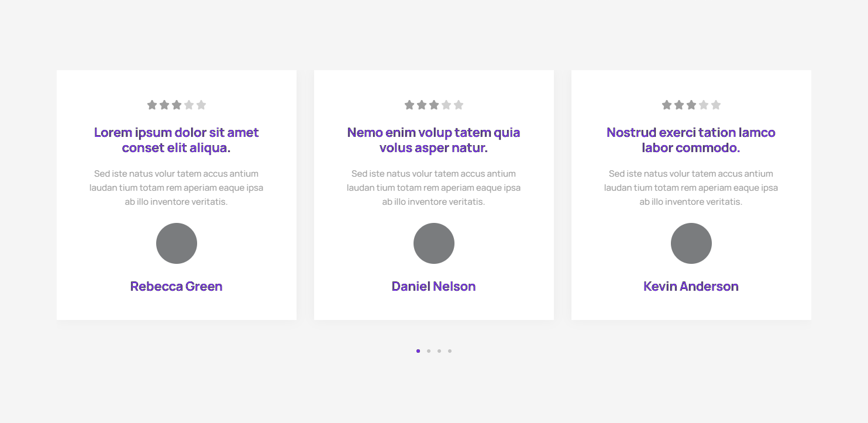Click third star in Daniel Nelson's rating
The height and width of the screenshot is (423, 868).
point(434,105)
